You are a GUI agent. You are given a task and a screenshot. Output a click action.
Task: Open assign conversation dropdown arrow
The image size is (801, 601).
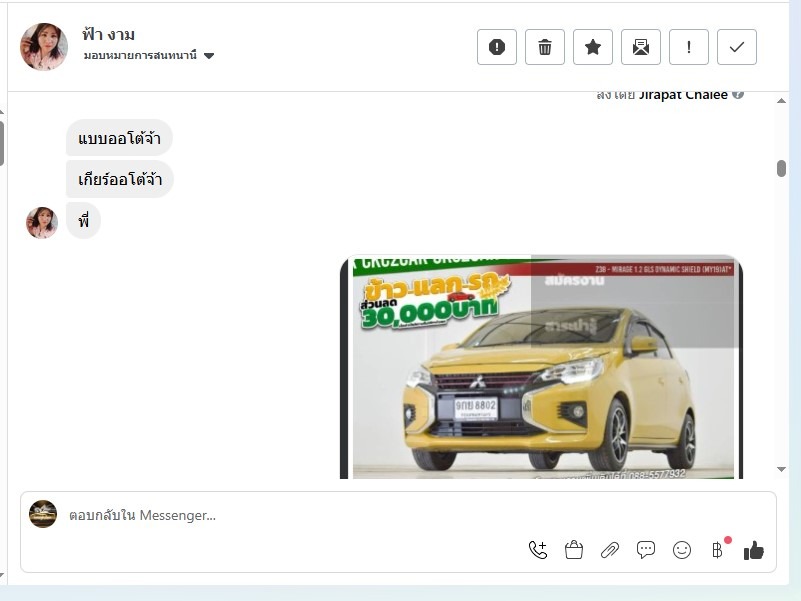209,56
